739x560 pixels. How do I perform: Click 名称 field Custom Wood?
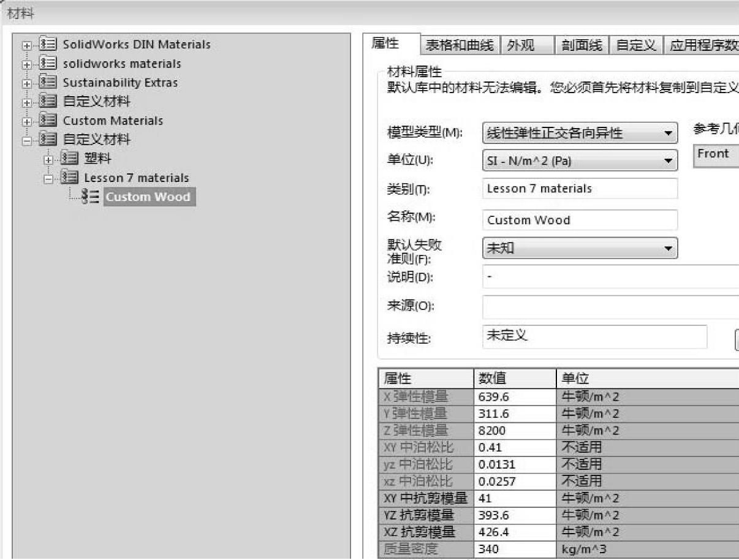click(580, 220)
